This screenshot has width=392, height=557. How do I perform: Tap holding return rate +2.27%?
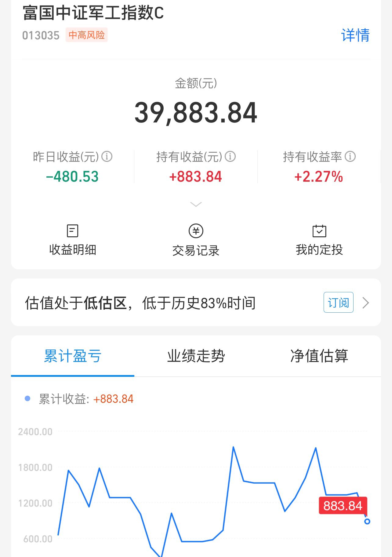319,177
